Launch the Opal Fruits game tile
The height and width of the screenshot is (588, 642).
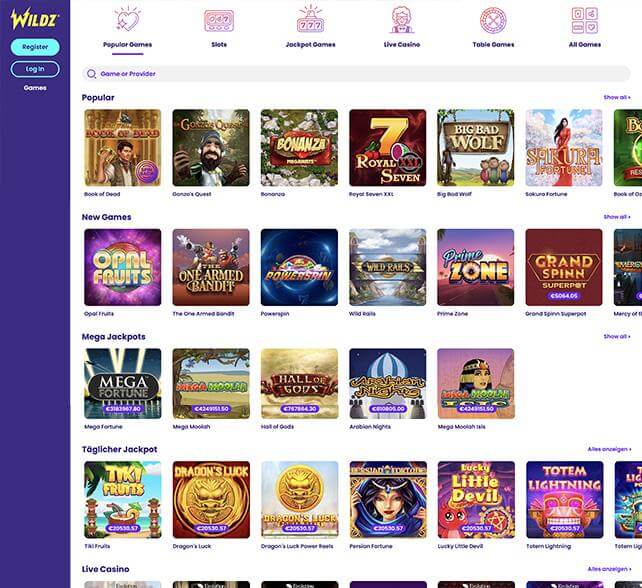pos(122,267)
